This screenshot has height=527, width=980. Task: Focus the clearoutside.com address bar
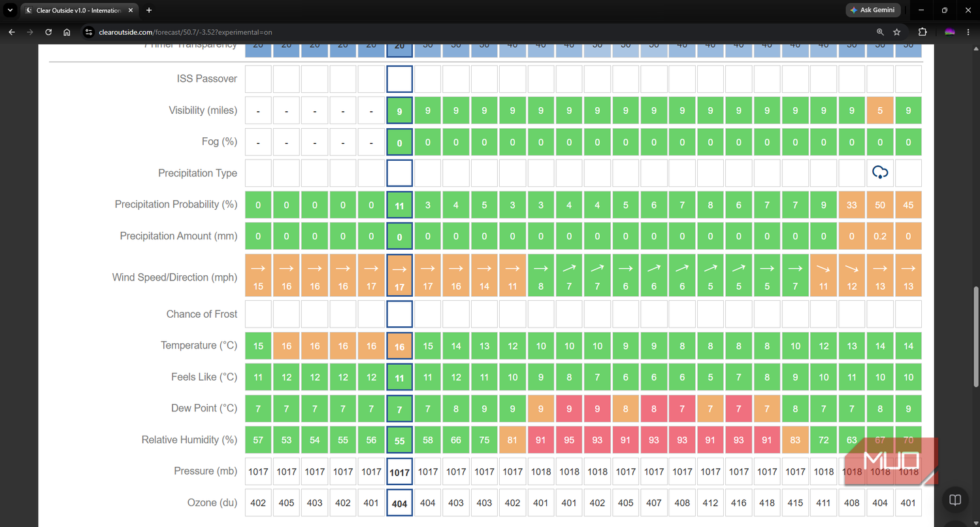coord(483,32)
